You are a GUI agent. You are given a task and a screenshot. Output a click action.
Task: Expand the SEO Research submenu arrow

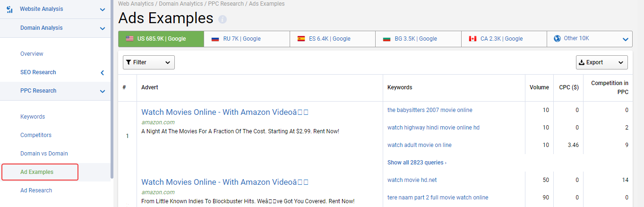coord(103,72)
